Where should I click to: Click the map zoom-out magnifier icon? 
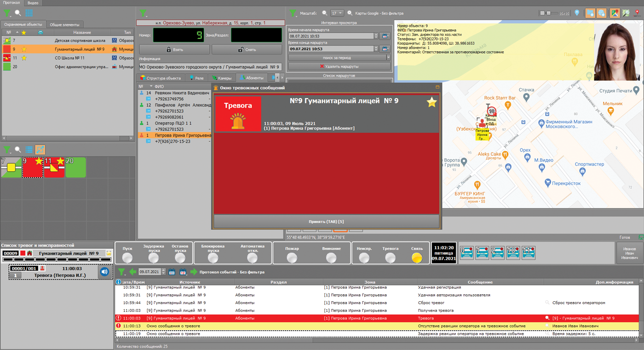click(325, 13)
